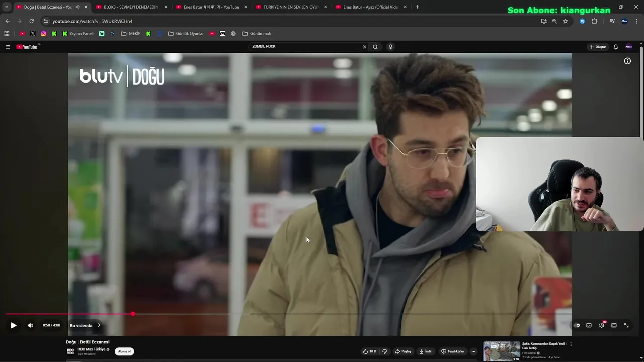Toggle subtitles in the video player
The width and height of the screenshot is (644, 362).
(x=589, y=325)
